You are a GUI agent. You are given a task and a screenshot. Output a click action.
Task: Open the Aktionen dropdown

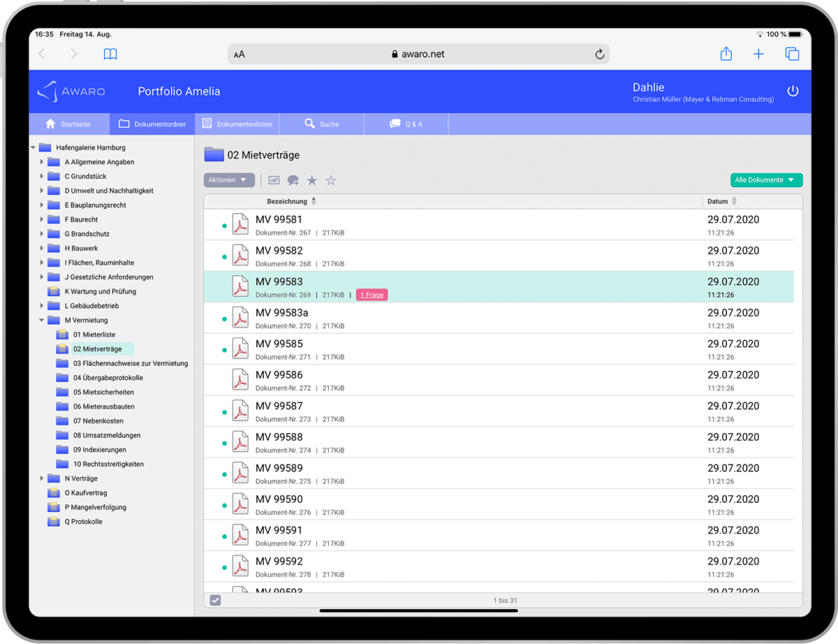[x=228, y=180]
